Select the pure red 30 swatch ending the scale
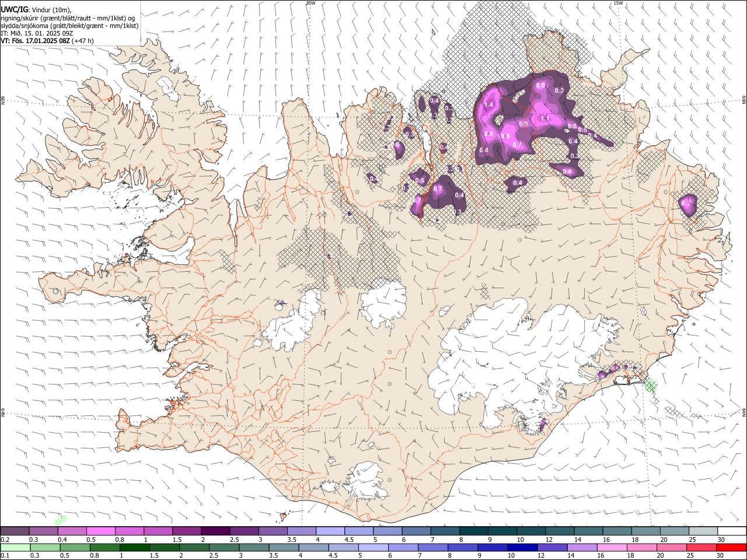The image size is (747, 560). tap(731, 548)
